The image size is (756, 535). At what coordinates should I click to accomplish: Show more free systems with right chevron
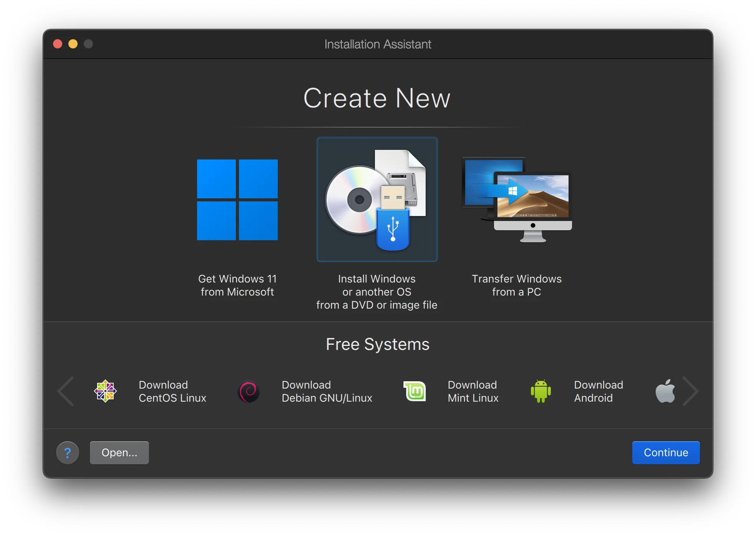click(690, 391)
